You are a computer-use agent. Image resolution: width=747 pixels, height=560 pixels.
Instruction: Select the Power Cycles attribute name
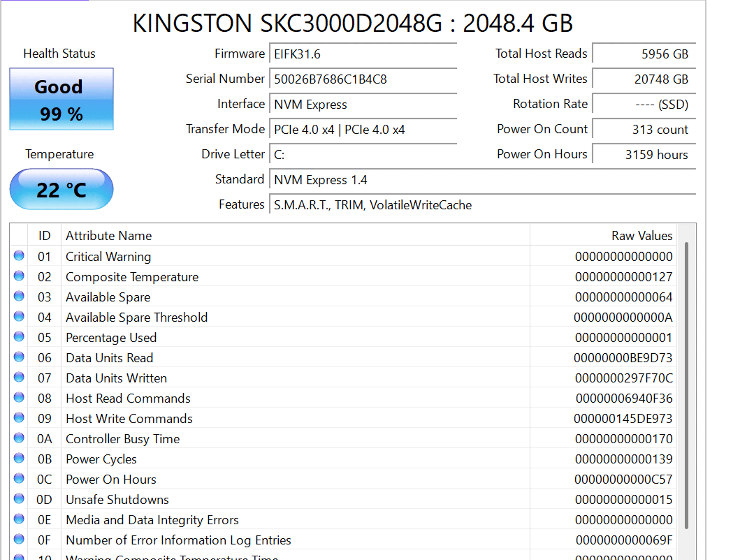(101, 459)
